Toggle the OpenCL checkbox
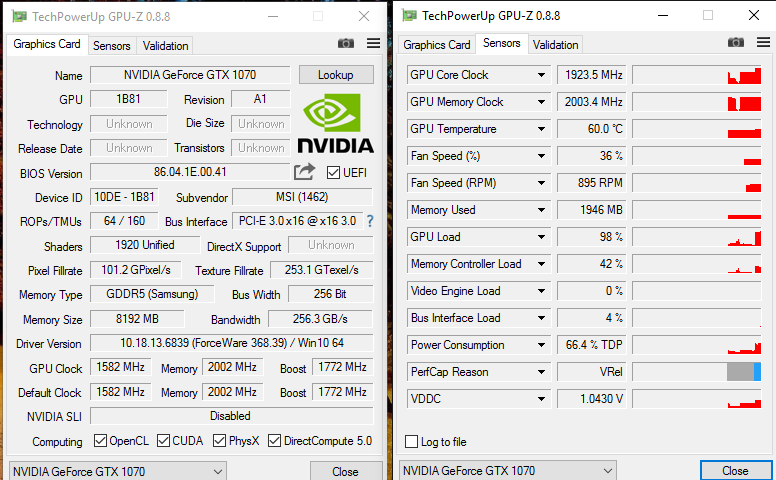 pyautogui.click(x=100, y=440)
